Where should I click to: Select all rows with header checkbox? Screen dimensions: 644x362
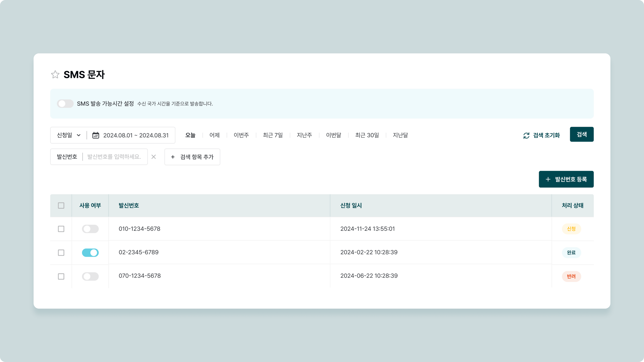[x=61, y=206]
